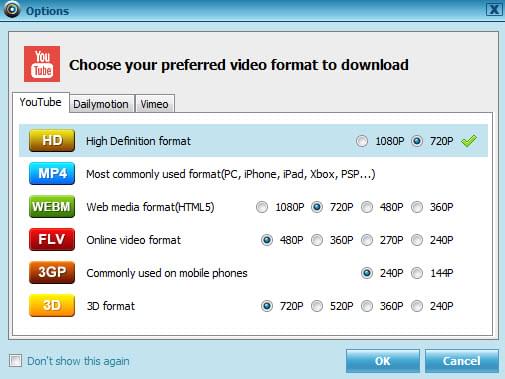
Task: Click the MP4 format badge icon
Action: tap(52, 173)
